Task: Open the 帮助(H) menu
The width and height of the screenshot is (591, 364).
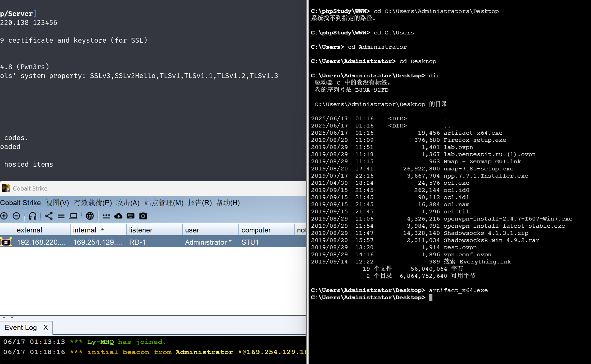Action: tap(228, 203)
